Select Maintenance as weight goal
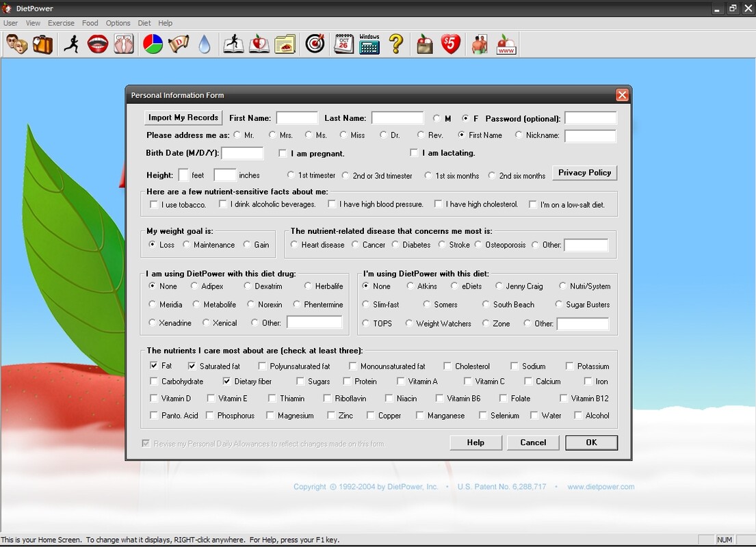This screenshot has height=547, width=756. tap(187, 245)
